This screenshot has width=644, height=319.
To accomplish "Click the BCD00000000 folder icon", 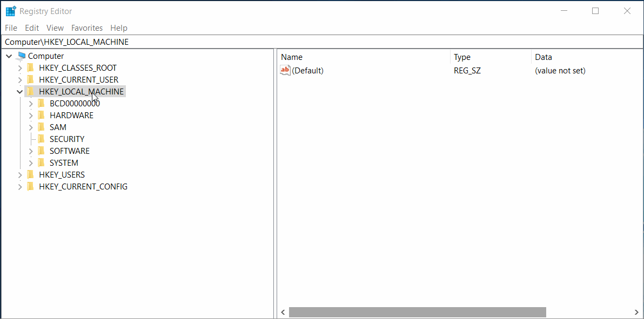I will 41,104.
